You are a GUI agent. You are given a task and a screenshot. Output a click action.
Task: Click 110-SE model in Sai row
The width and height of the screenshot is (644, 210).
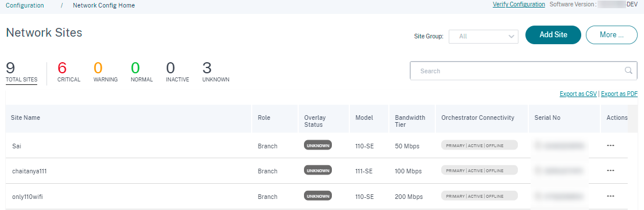[364, 146]
